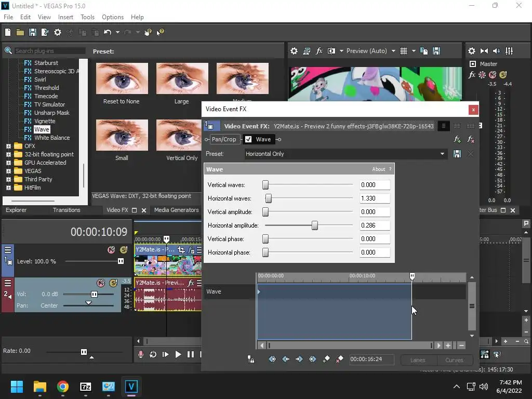
Task: Click the Video Output FX icon in preview
Action: 319,51
